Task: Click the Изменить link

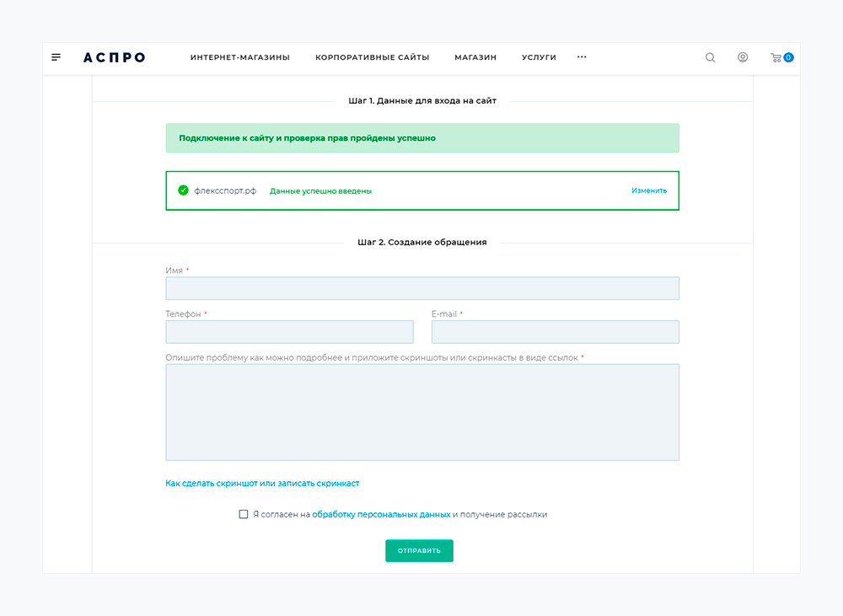Action: pyautogui.click(x=649, y=190)
